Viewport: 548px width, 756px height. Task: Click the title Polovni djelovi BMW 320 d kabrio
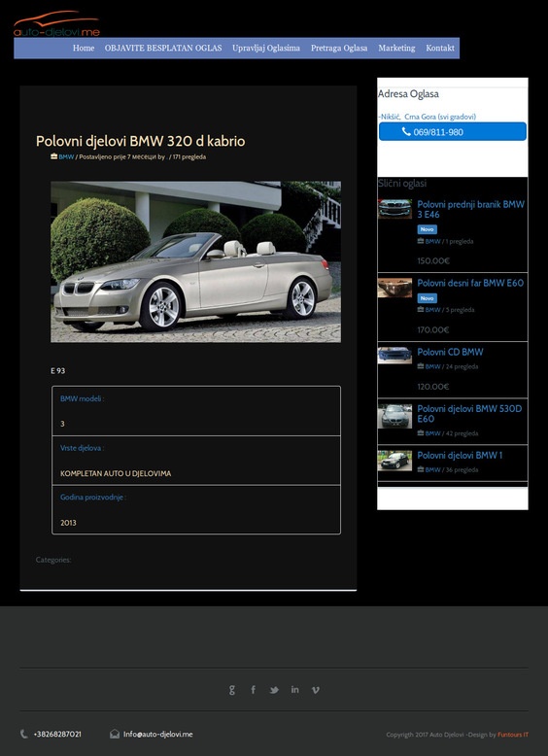pos(140,141)
